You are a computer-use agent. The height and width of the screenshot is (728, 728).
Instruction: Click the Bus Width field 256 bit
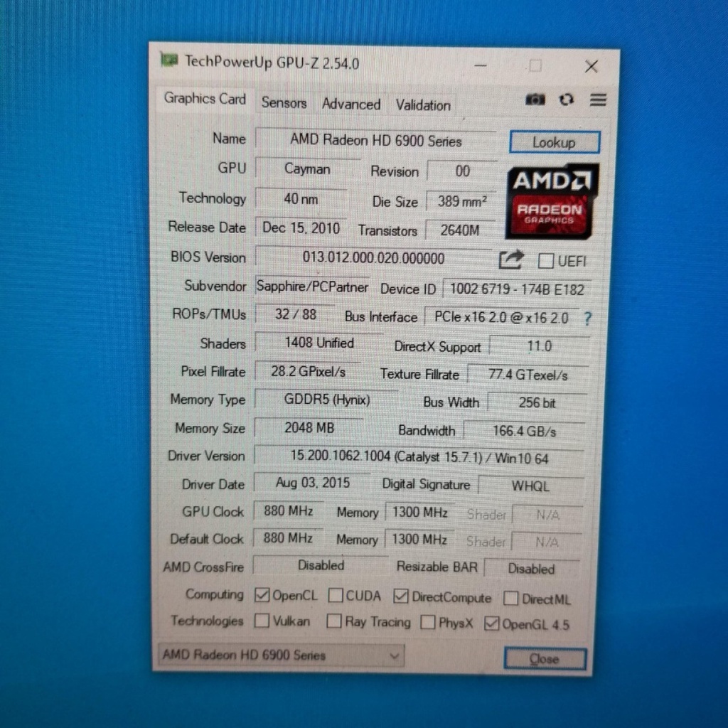(537, 402)
